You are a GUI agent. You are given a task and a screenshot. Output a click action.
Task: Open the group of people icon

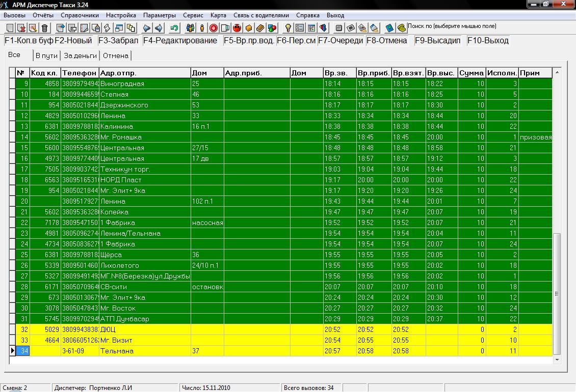click(191, 28)
